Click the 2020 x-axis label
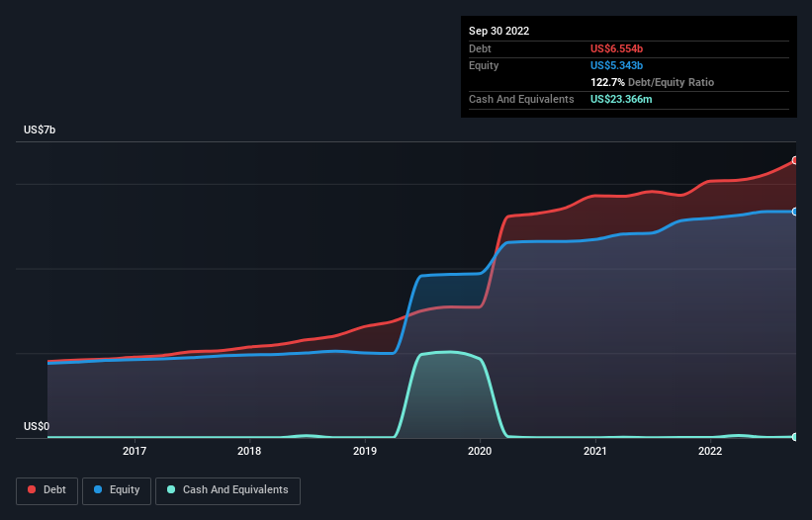Viewport: 812px width, 520px height. pos(480,451)
